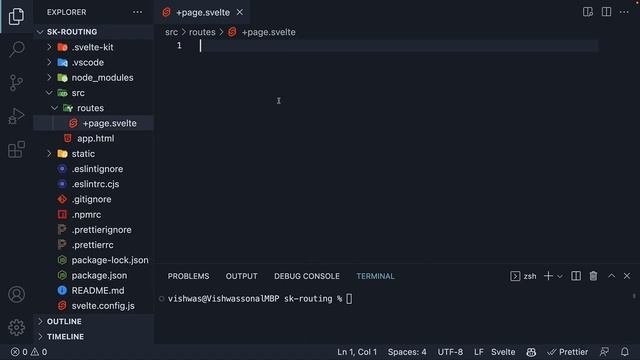Switch to the OUTPUT tab
640x360 pixels.
pos(242,276)
